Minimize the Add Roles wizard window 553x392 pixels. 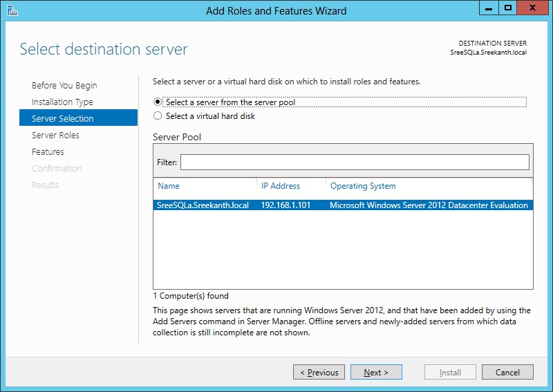pos(488,8)
